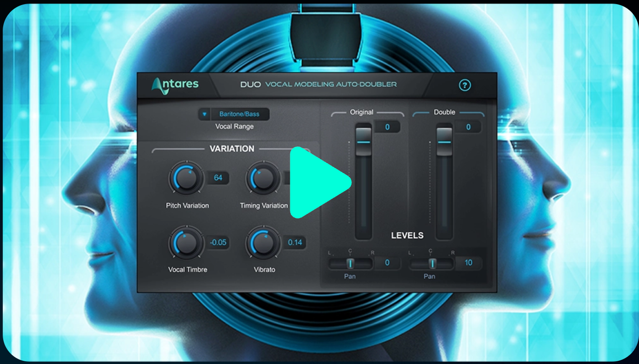Image resolution: width=639 pixels, height=364 pixels.
Task: Click the Original Pan value 0
Action: click(x=388, y=263)
